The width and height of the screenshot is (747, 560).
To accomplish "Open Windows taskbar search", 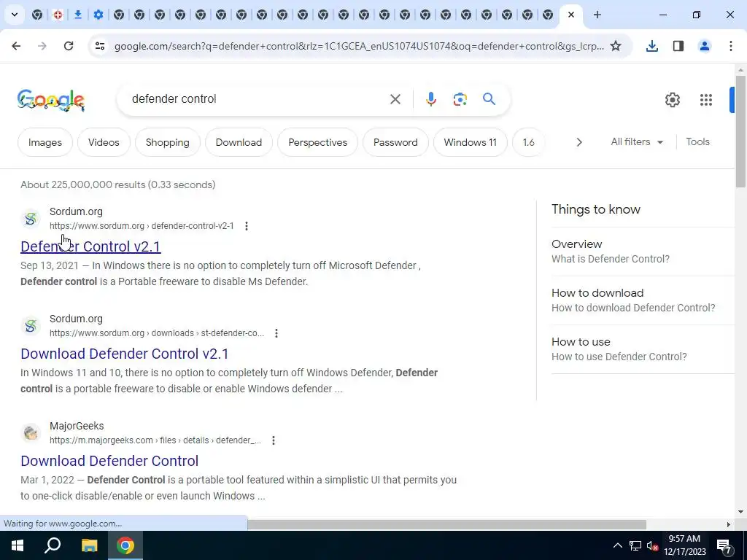I will click(x=53, y=545).
